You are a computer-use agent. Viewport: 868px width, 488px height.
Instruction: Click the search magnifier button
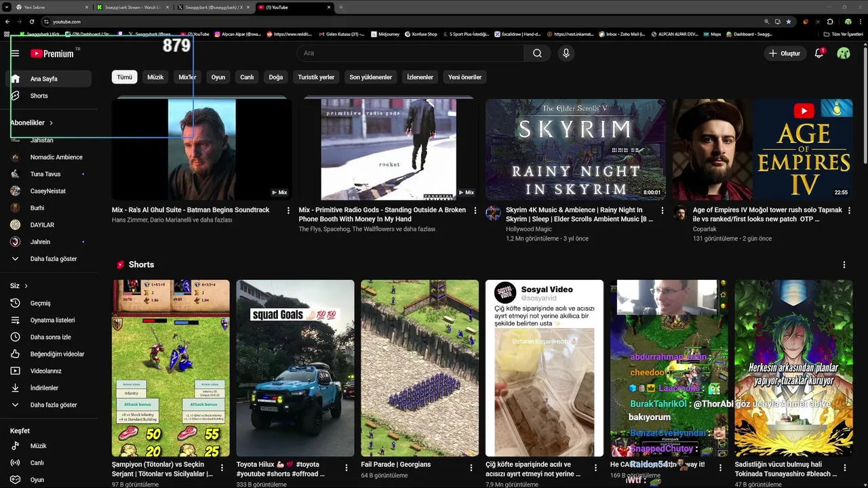point(537,53)
